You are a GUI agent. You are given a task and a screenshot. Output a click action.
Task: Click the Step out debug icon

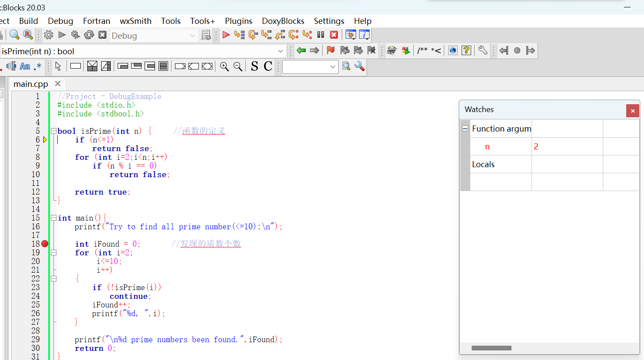click(x=280, y=35)
